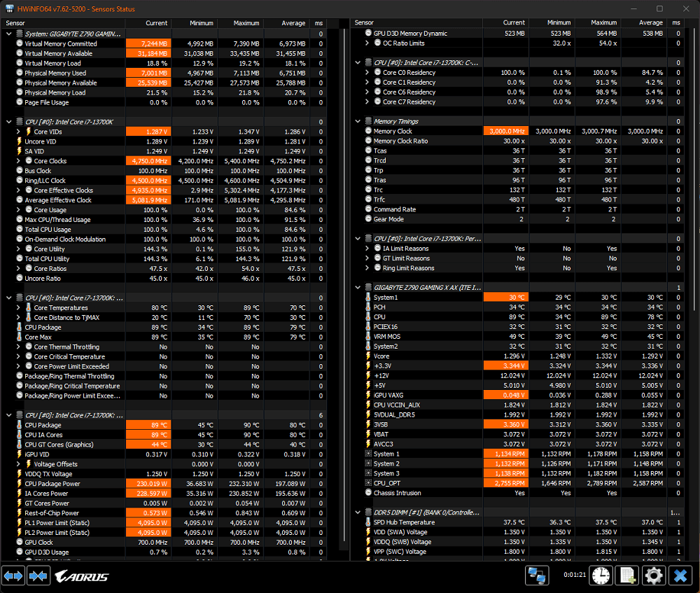Click the chip icon of Memory Timings

pos(368,121)
